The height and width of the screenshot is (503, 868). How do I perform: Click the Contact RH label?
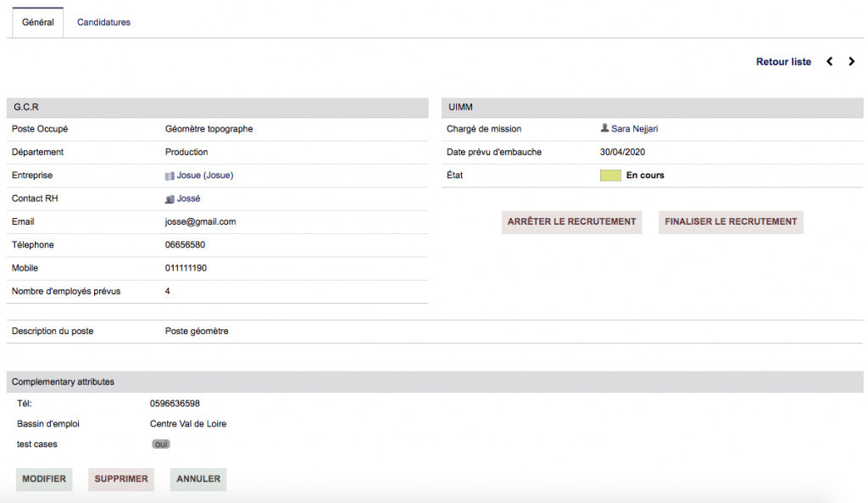coord(35,198)
